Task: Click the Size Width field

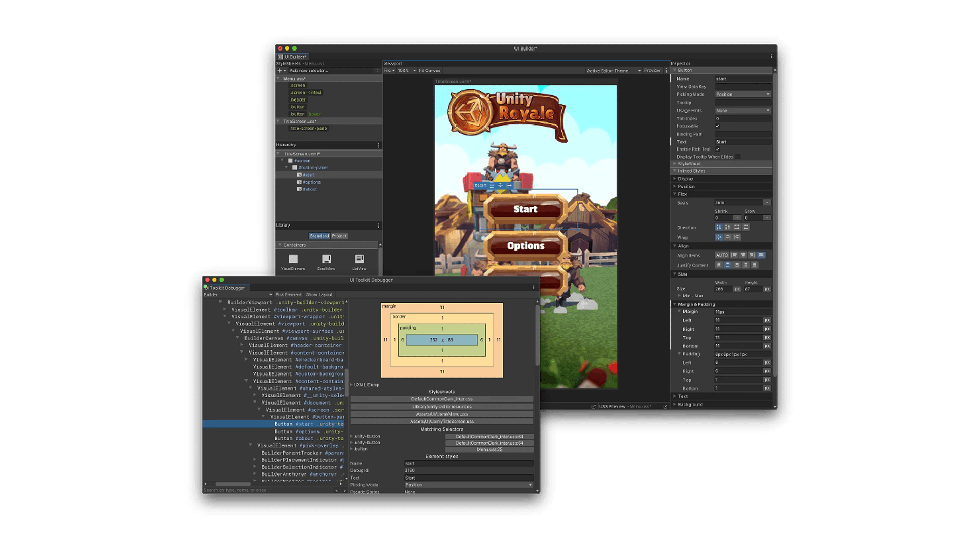Action: (723, 289)
